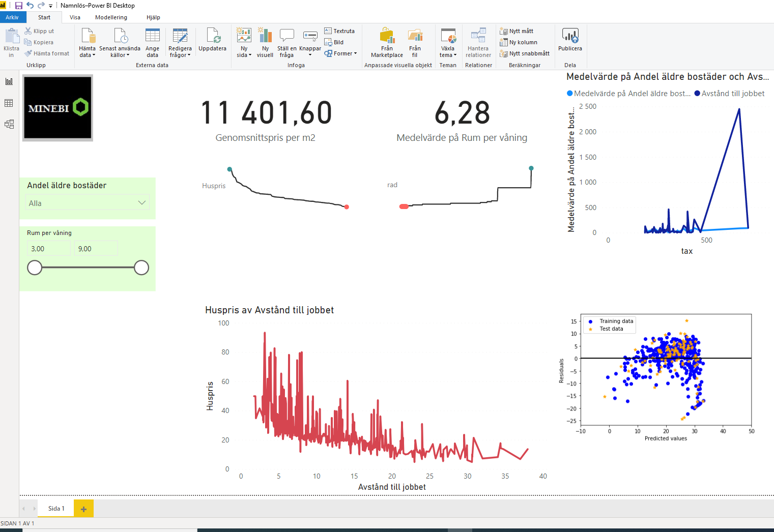Click Nytt snabbmått button
Viewport: 774px width, 532px height.
pyautogui.click(x=525, y=53)
